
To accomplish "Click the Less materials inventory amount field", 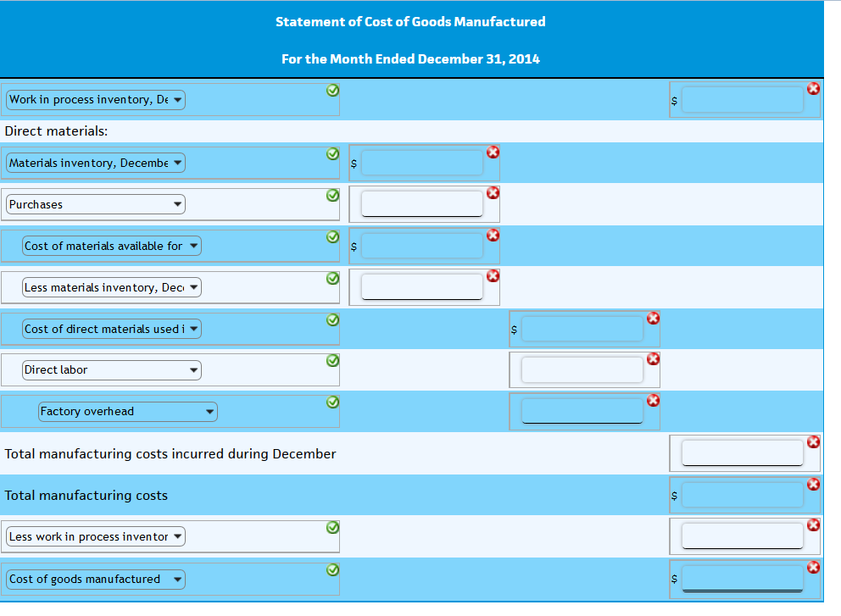I will click(x=422, y=287).
